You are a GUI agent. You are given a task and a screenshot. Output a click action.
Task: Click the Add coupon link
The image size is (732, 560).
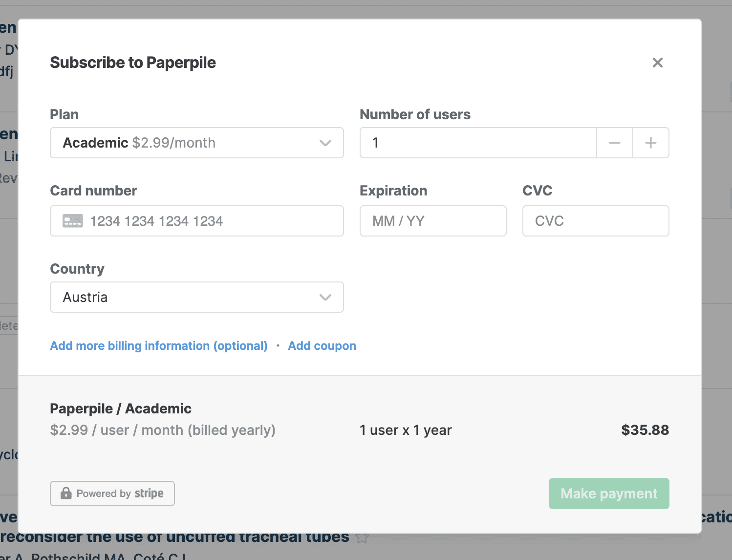tap(322, 346)
